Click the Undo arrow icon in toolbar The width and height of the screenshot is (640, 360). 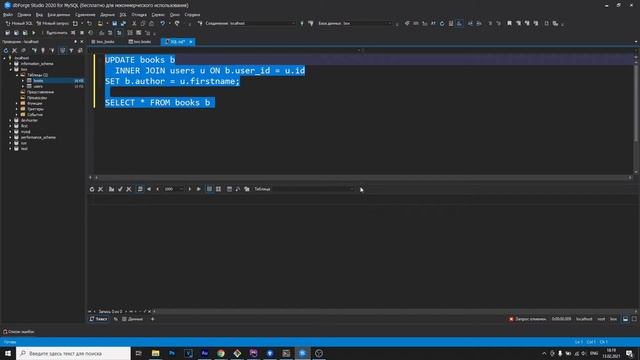pos(162,24)
